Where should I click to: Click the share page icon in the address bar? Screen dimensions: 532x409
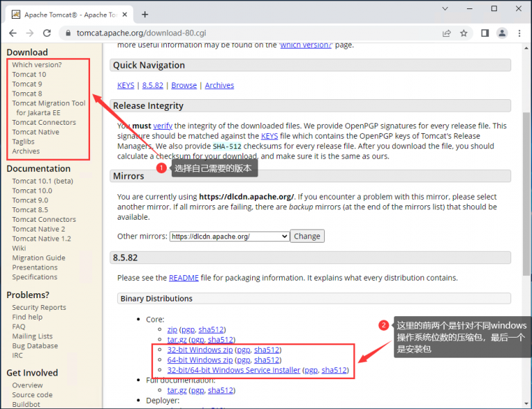point(447,33)
